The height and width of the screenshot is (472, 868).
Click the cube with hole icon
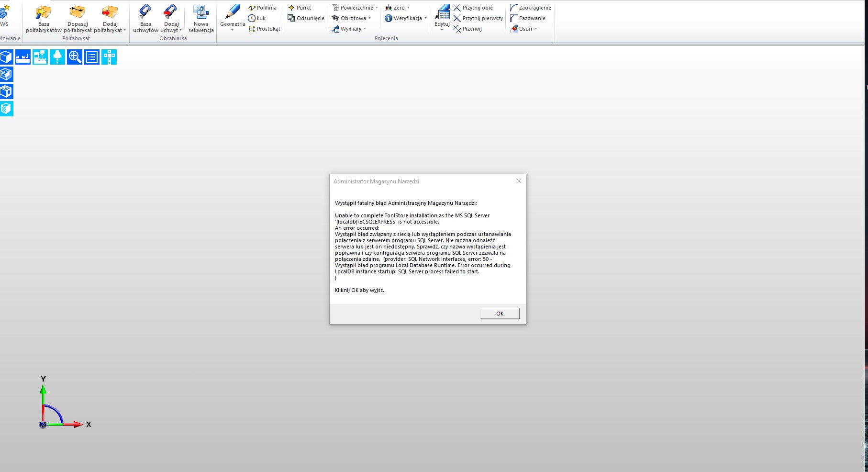point(6,91)
